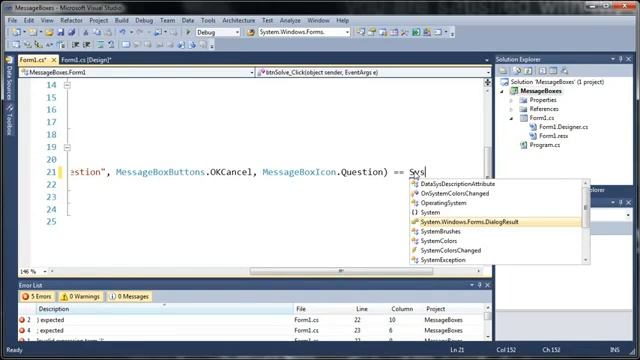
Task: Select SystemBrushes in the IntelliSense list
Action: click(x=496, y=231)
